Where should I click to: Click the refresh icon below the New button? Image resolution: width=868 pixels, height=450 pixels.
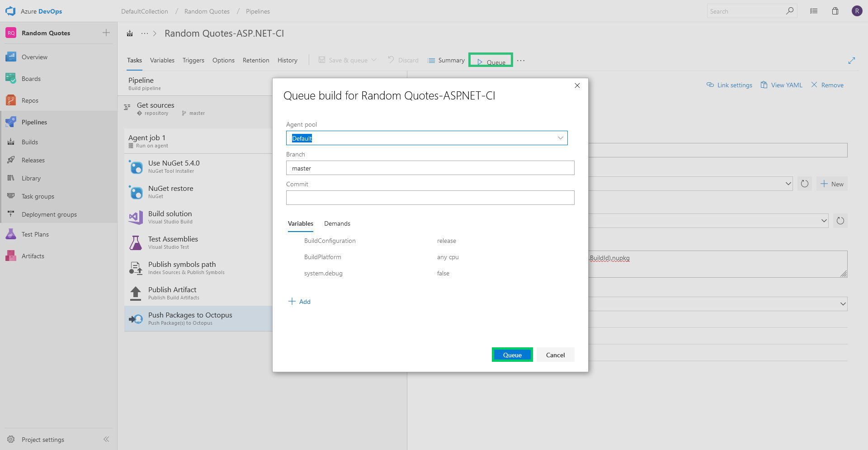(x=840, y=221)
